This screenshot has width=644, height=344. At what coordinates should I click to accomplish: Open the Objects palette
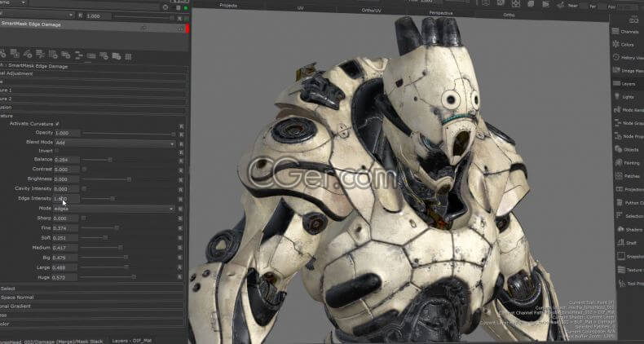click(x=627, y=149)
